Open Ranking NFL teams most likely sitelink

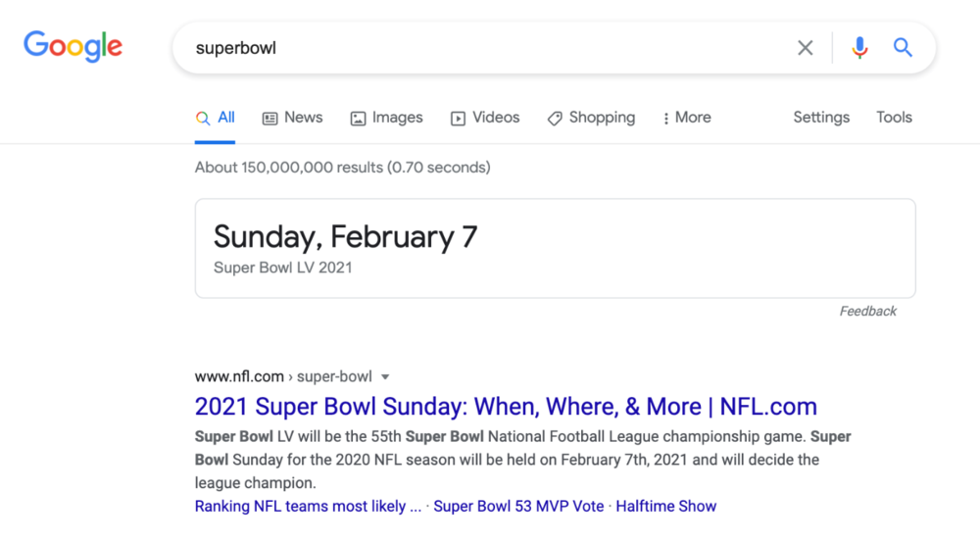pyautogui.click(x=308, y=507)
